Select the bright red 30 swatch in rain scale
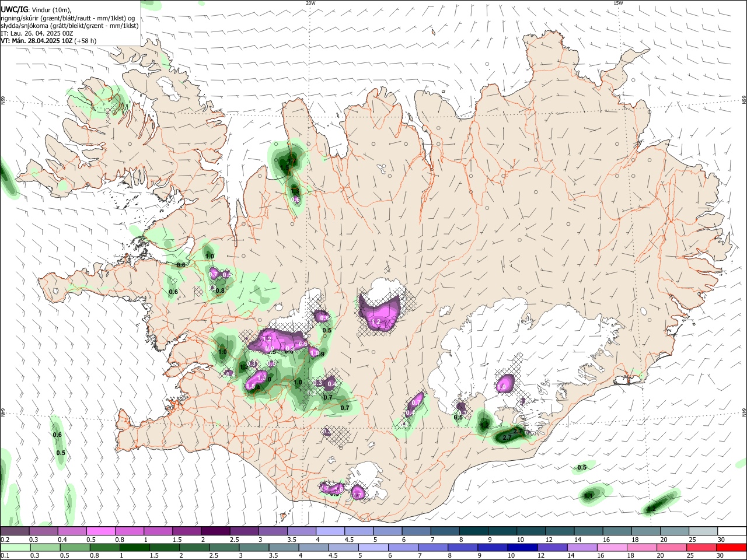 pos(731,547)
